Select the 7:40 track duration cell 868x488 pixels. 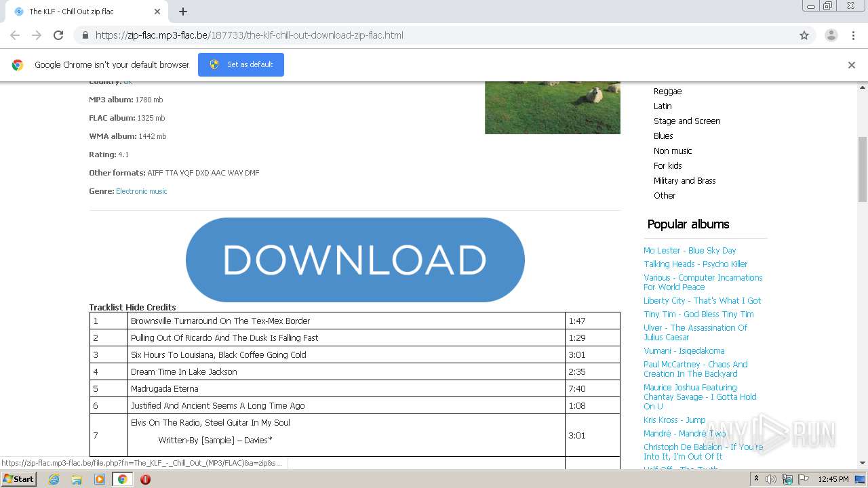click(592, 388)
